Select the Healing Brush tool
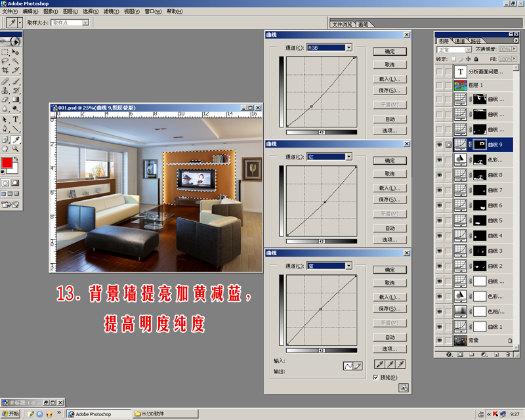Image resolution: width=525 pixels, height=420 pixels. pos(5,81)
